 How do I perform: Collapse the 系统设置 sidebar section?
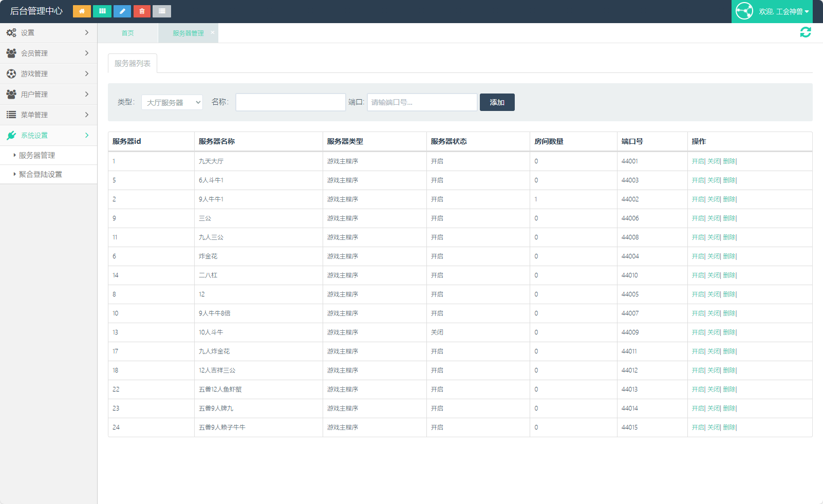[48, 135]
